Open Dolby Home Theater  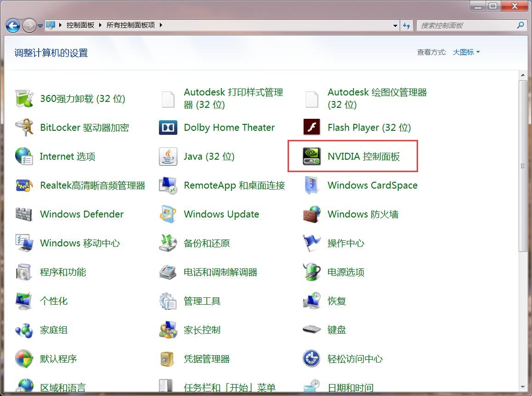[229, 127]
